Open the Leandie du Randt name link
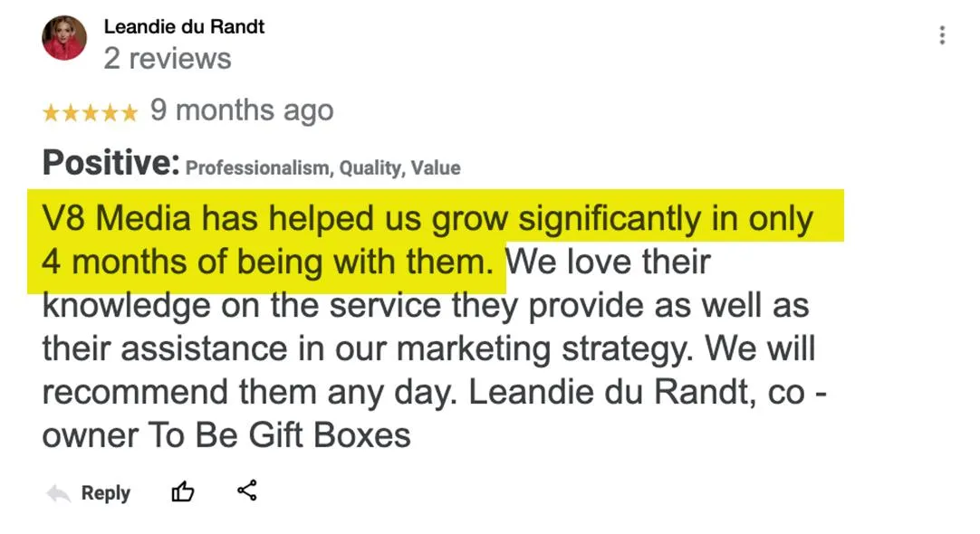The height and width of the screenshot is (534, 980). point(184,27)
